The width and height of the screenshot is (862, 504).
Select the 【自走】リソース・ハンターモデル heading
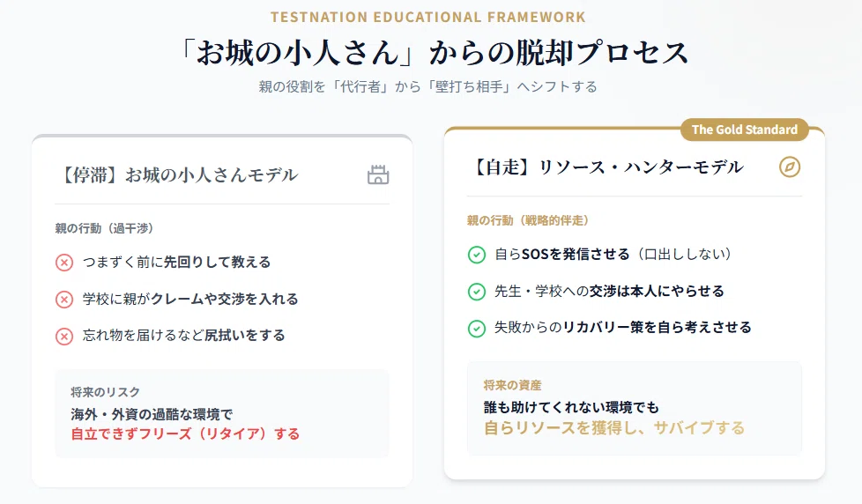606,167
